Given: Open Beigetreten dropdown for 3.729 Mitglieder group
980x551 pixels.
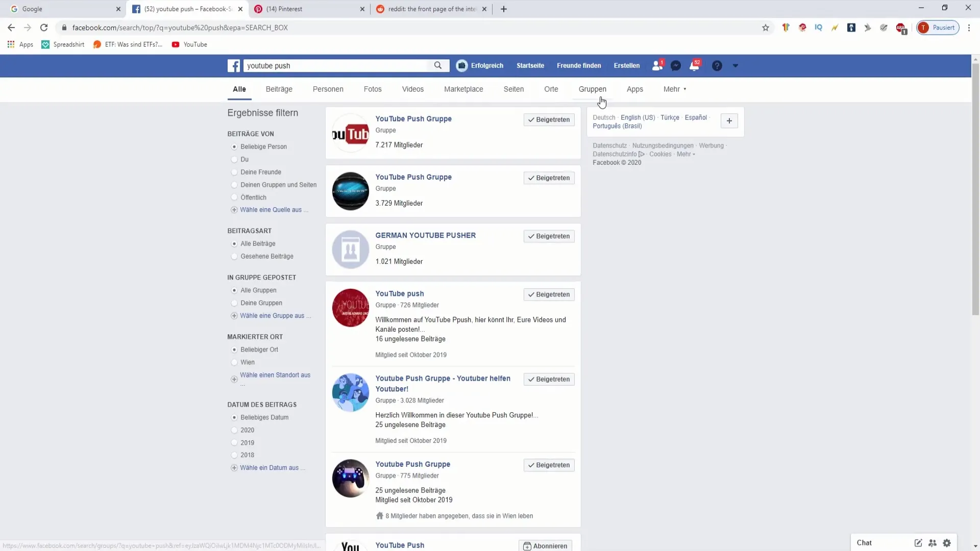Looking at the screenshot, I should tap(549, 178).
